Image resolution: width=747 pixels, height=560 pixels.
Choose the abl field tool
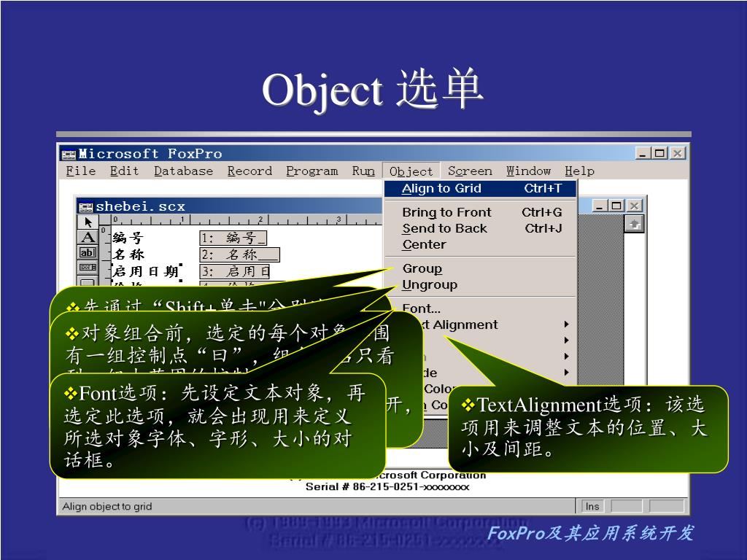tap(88, 252)
